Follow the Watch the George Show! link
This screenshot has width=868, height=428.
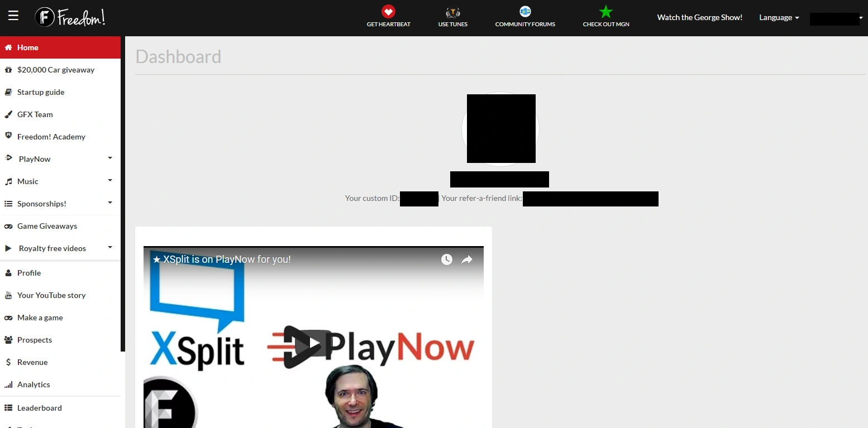700,17
